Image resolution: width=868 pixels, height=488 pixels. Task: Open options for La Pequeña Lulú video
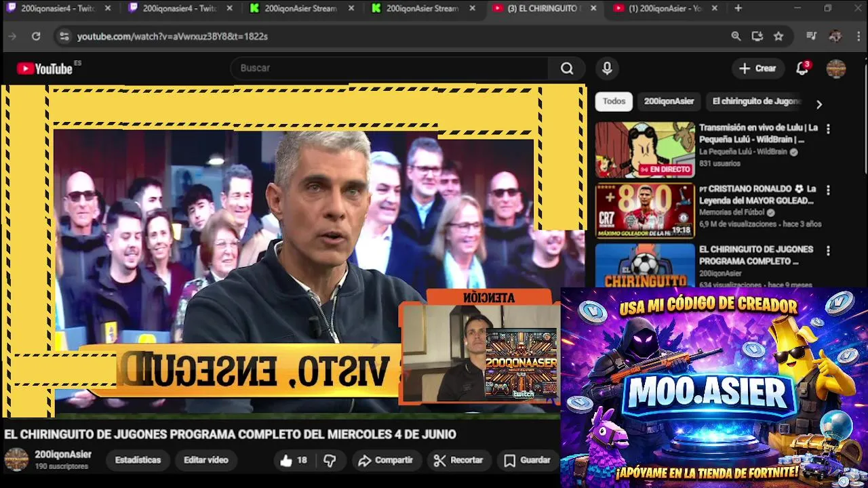coord(828,129)
